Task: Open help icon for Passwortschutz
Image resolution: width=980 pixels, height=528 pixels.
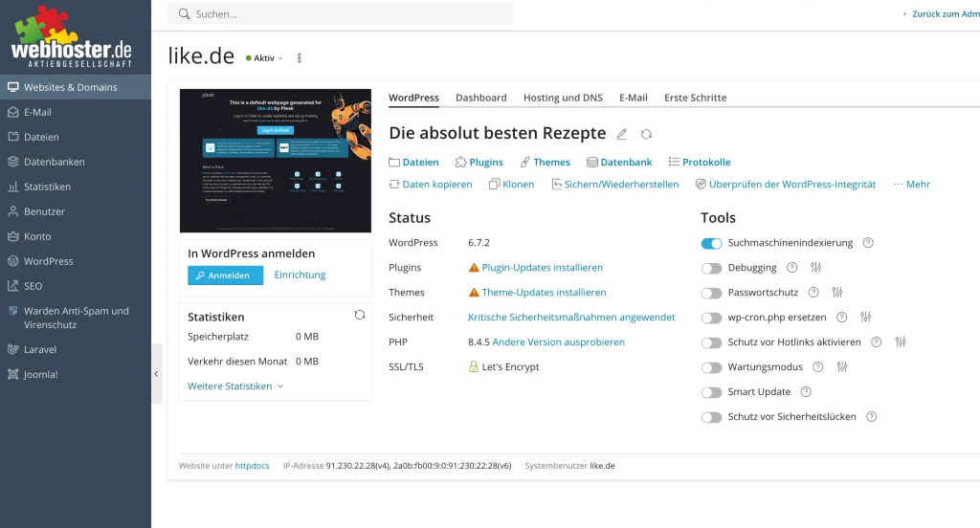Action: coord(813,293)
